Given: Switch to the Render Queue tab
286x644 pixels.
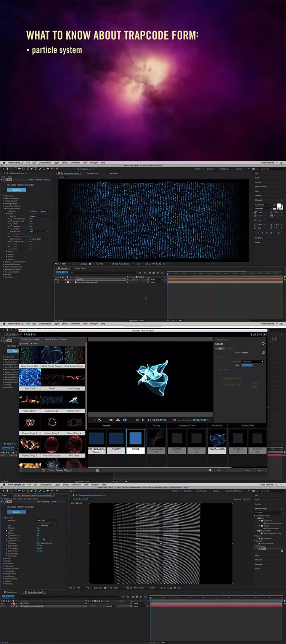Looking at the screenshot, I should (80, 268).
